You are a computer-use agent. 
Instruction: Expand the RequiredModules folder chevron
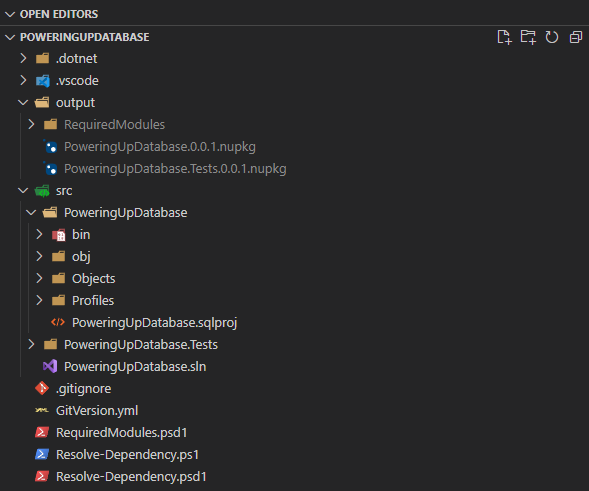coord(32,124)
